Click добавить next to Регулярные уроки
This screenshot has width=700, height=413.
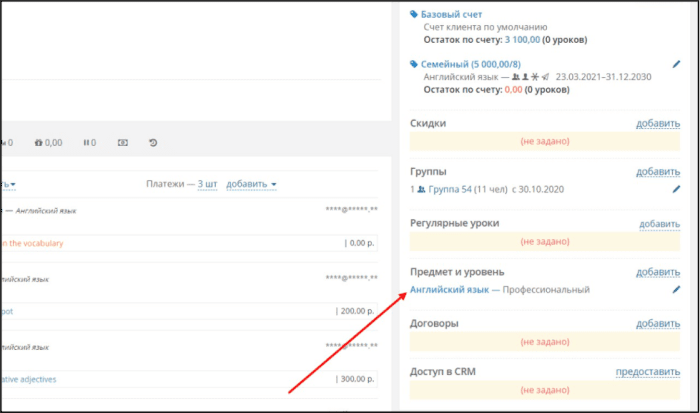point(659,224)
